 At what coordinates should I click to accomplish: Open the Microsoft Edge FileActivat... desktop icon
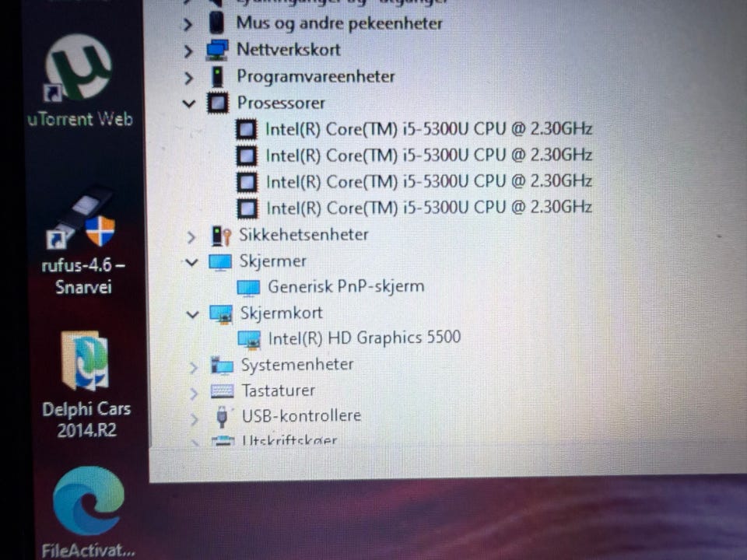(x=89, y=500)
